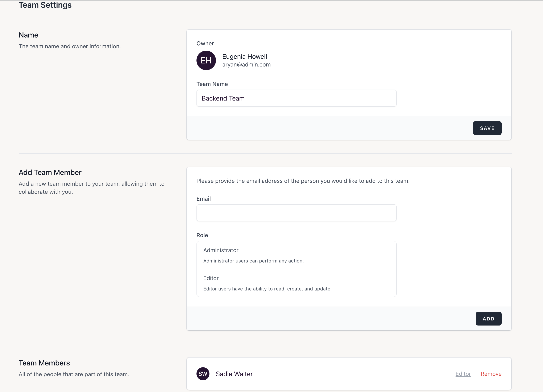Image resolution: width=543 pixels, height=392 pixels.
Task: Click 'All of the people that are part of this team.' text
Action: (x=74, y=374)
